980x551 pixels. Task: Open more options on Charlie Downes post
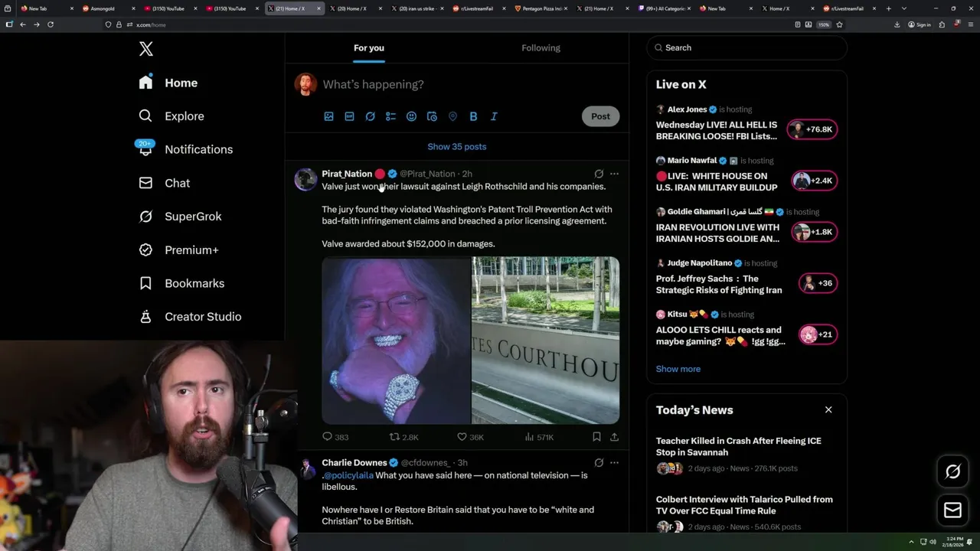[x=614, y=462]
